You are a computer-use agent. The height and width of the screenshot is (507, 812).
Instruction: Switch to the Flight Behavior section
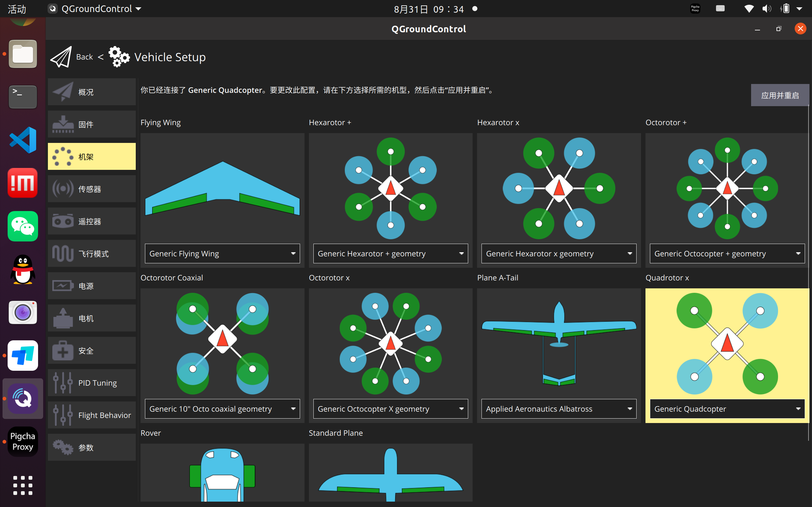pyautogui.click(x=92, y=415)
